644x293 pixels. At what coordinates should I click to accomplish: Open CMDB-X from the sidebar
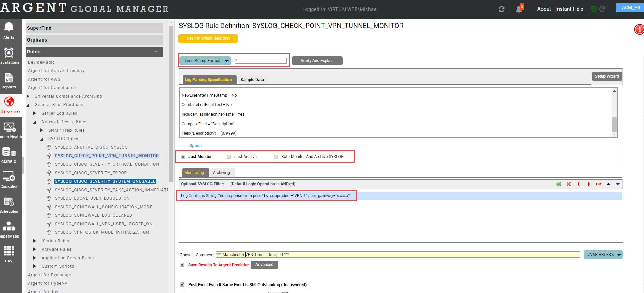(x=9, y=152)
